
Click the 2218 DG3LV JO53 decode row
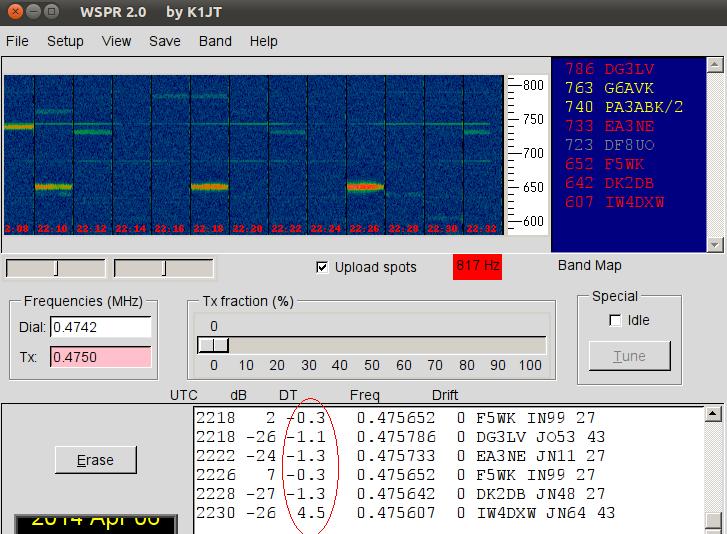(401, 437)
